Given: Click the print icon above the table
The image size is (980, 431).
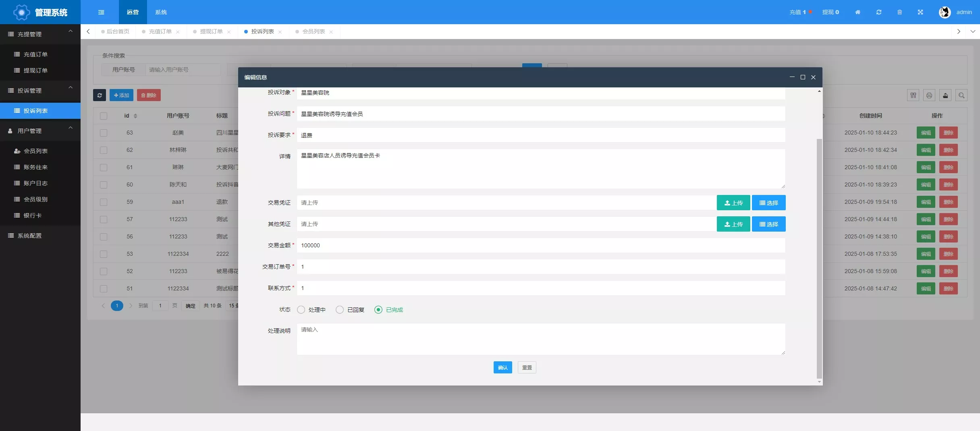Looking at the screenshot, I should click(x=929, y=95).
